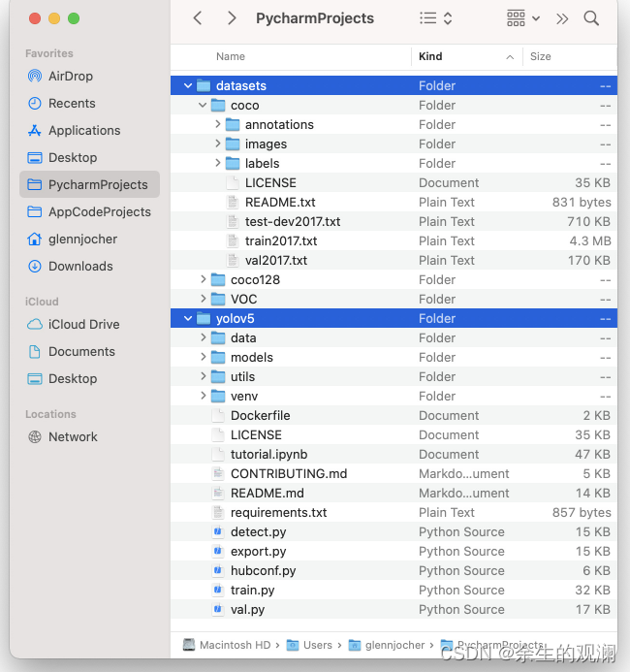Click Users in the path bar
Image resolution: width=630 pixels, height=672 pixels.
pyautogui.click(x=309, y=645)
